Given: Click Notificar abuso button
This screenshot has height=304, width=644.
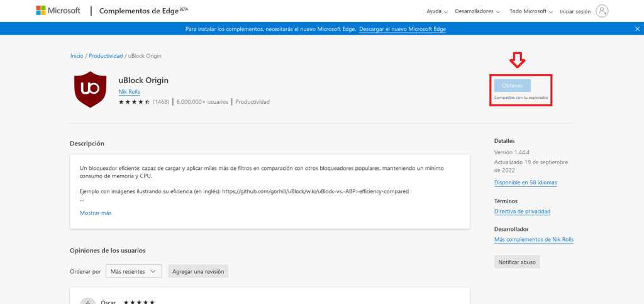Looking at the screenshot, I should (517, 262).
